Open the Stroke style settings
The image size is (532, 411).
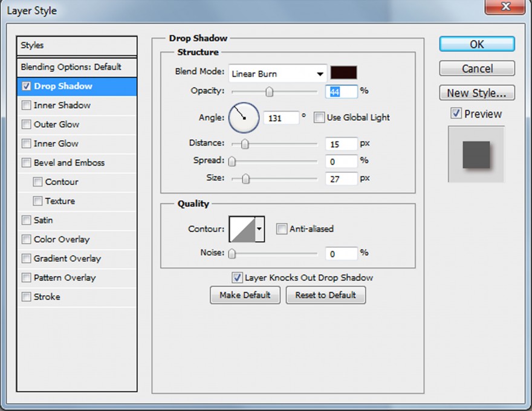coord(47,297)
